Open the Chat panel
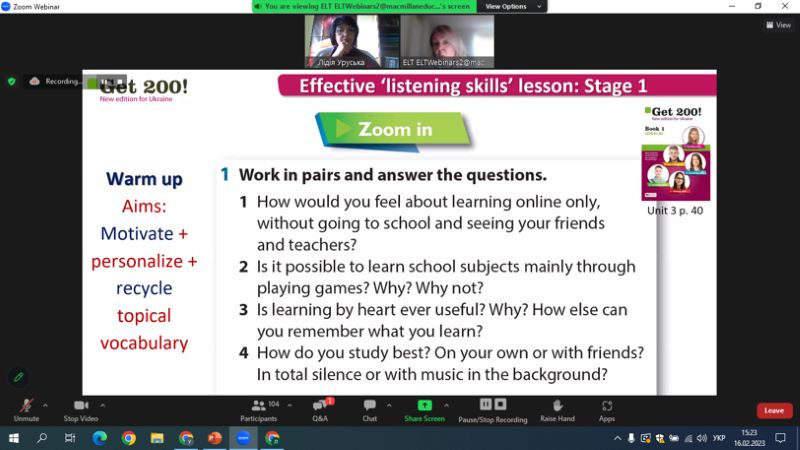800x450 pixels. 369,410
